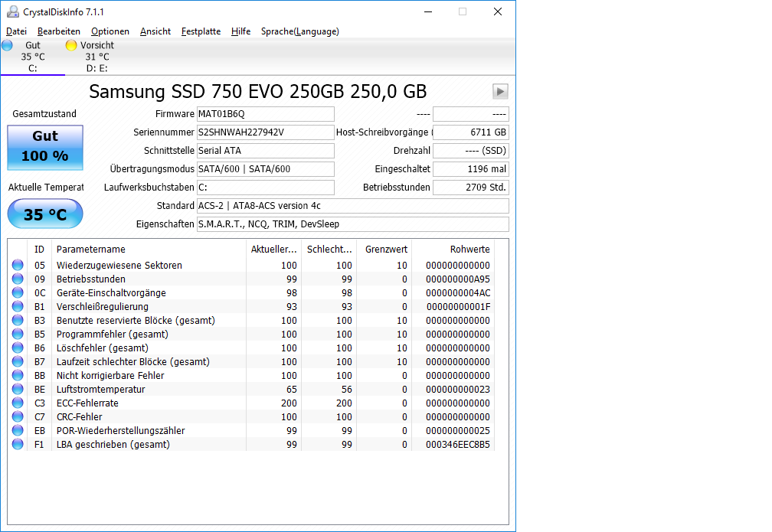
Task: Select the Verschleißregulierung parameter name
Action: [103, 307]
